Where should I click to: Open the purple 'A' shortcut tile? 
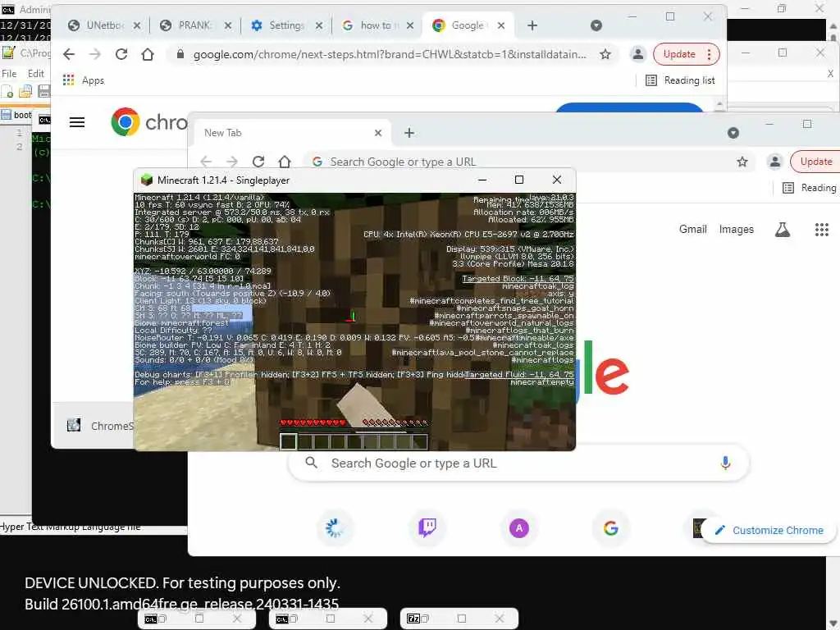pyautogui.click(x=519, y=528)
